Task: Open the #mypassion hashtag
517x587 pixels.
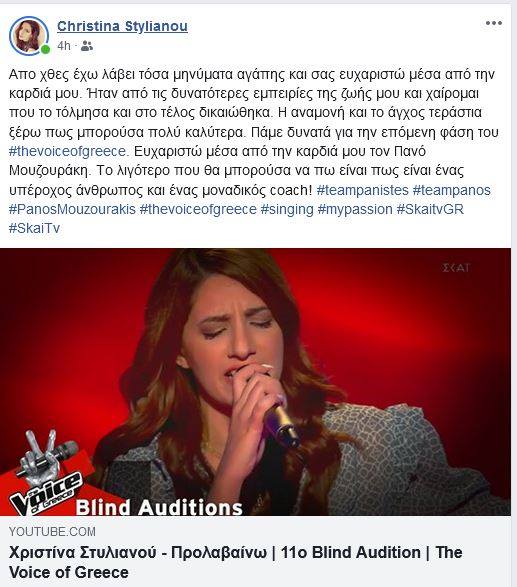Action: 355,209
